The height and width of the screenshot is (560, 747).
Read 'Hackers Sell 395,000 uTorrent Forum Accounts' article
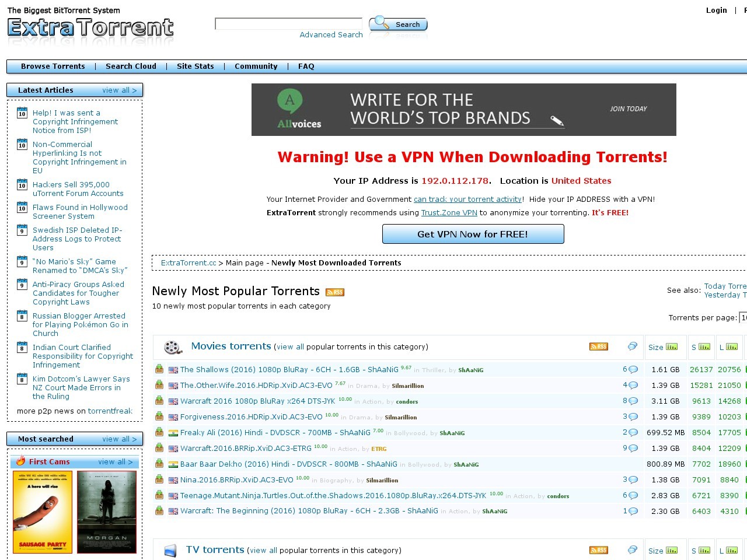(78, 189)
